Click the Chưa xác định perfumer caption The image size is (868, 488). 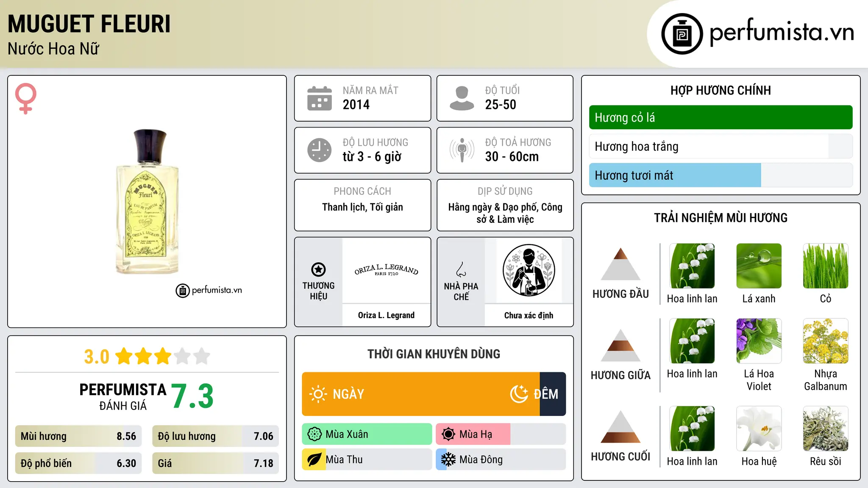click(x=529, y=315)
